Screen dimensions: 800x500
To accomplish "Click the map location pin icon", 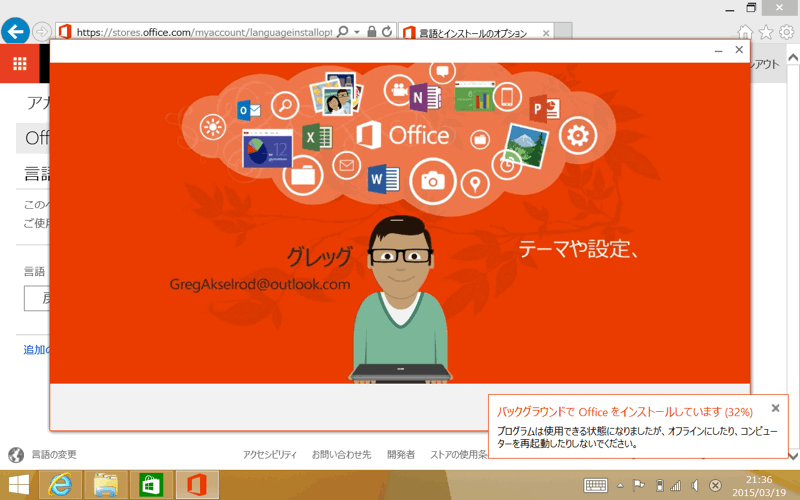I will click(x=475, y=184).
